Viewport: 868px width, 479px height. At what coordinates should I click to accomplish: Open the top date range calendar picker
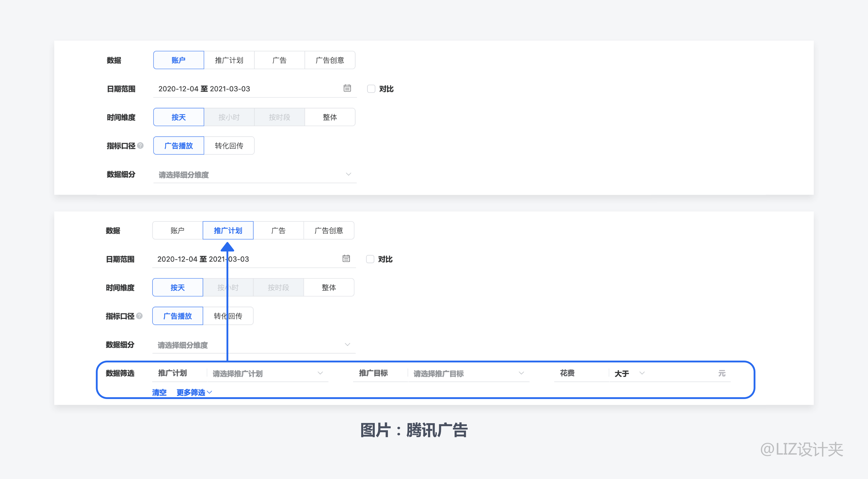pos(347,88)
